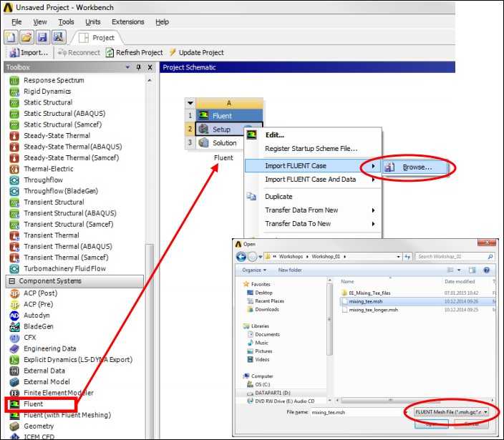
Task: Close the Toolbox panel
Action: [150, 67]
